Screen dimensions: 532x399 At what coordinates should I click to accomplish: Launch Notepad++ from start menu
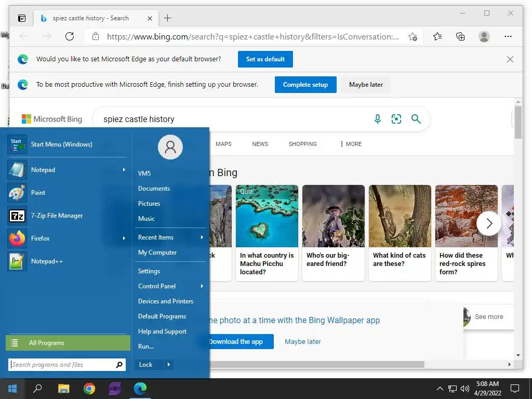(67, 261)
